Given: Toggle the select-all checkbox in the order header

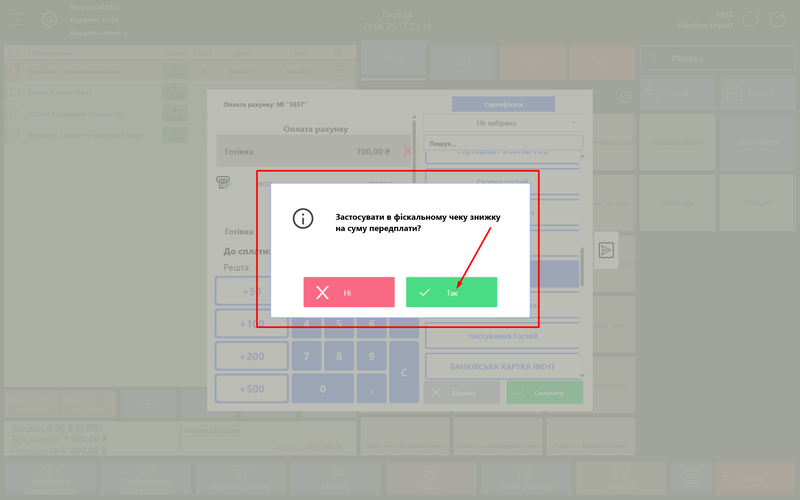Looking at the screenshot, I should tap(14, 53).
